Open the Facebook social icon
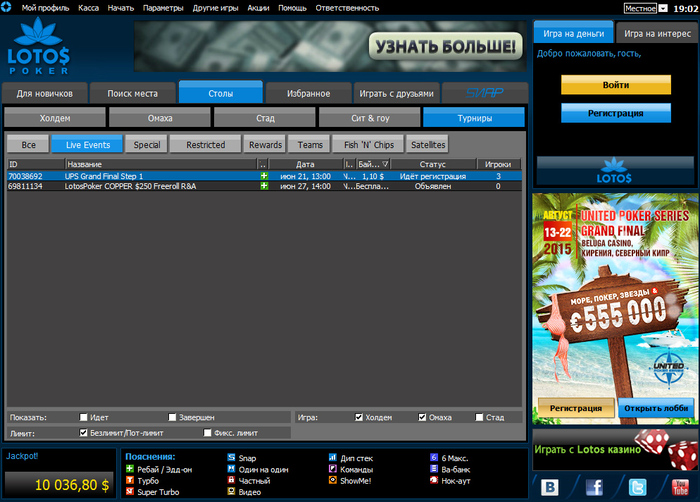 (594, 487)
